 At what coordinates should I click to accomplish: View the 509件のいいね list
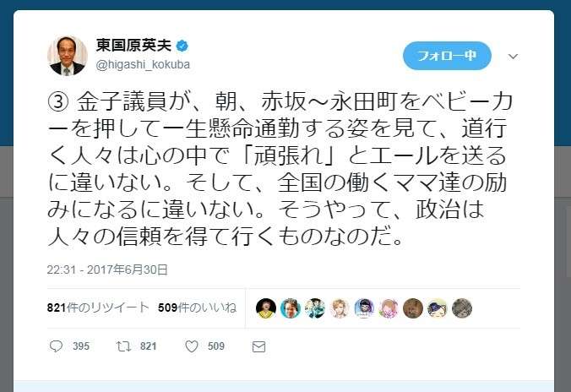(x=197, y=308)
